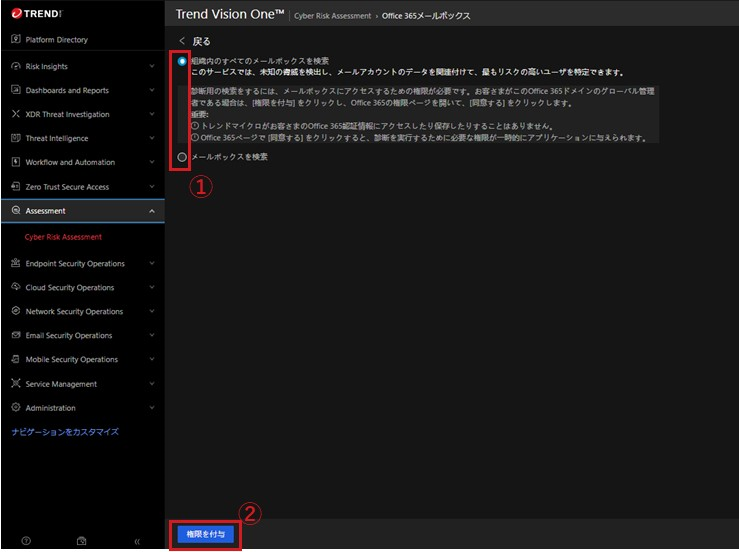739x552 pixels.
Task: Click the Network Security Operations icon
Action: tap(16, 311)
